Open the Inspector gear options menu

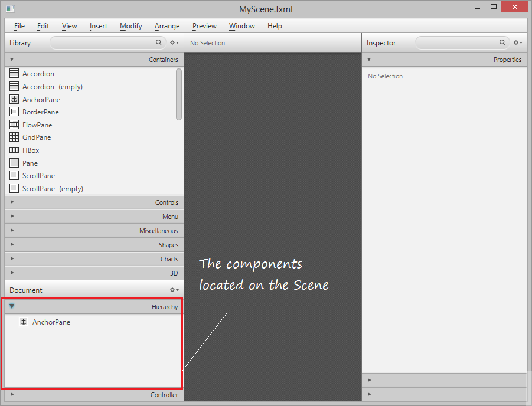click(x=518, y=42)
